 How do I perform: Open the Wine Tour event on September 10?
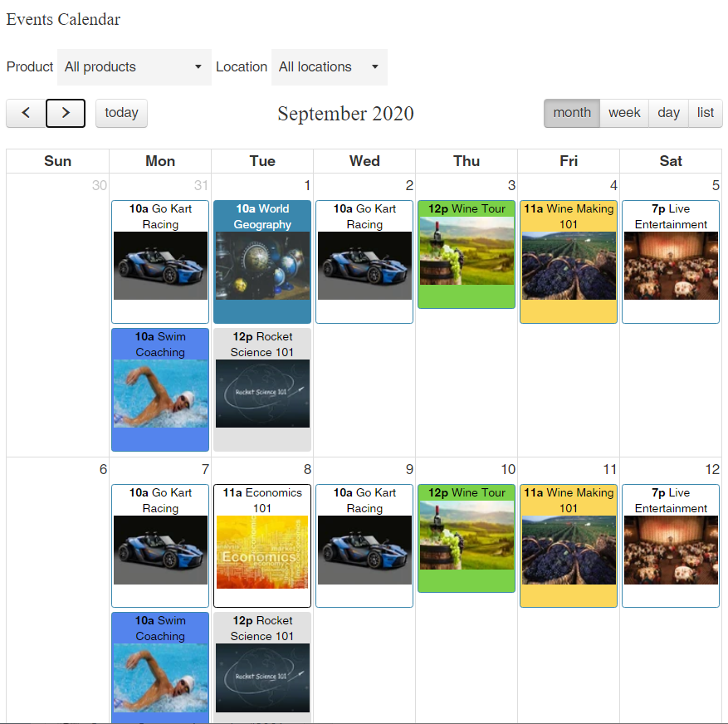[467, 538]
